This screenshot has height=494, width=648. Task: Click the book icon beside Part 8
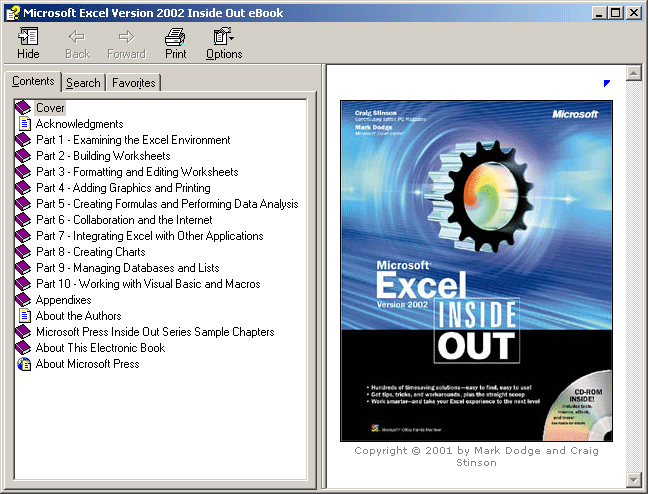click(23, 252)
